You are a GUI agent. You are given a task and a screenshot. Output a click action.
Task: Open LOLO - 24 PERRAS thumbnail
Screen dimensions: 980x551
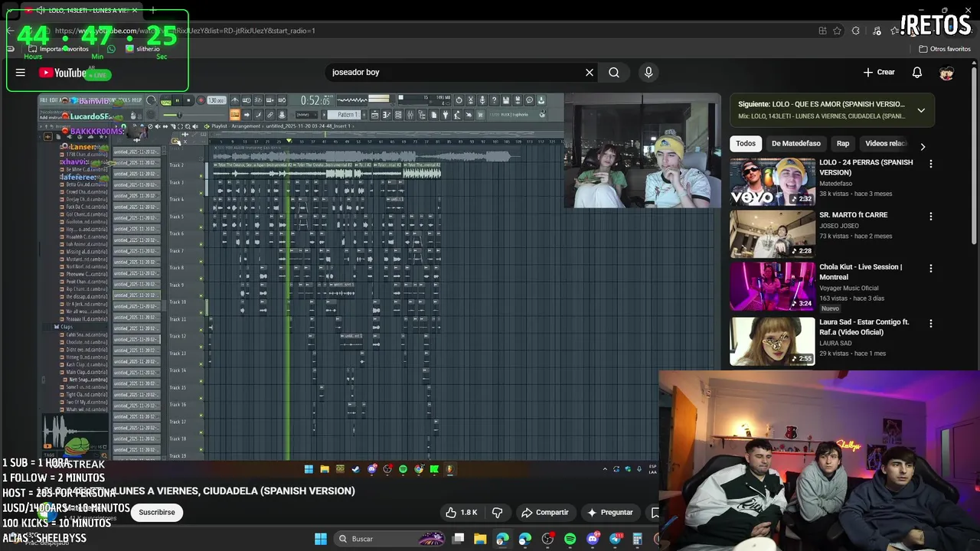tap(773, 182)
